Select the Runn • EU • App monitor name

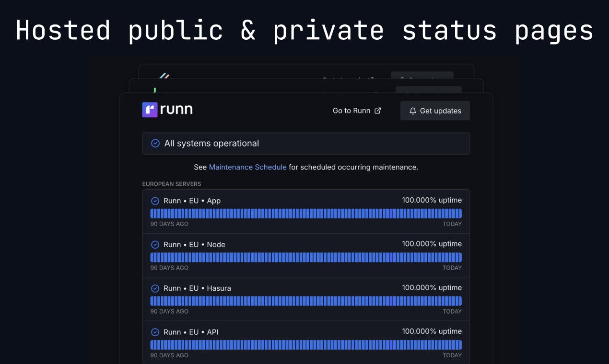click(x=192, y=201)
